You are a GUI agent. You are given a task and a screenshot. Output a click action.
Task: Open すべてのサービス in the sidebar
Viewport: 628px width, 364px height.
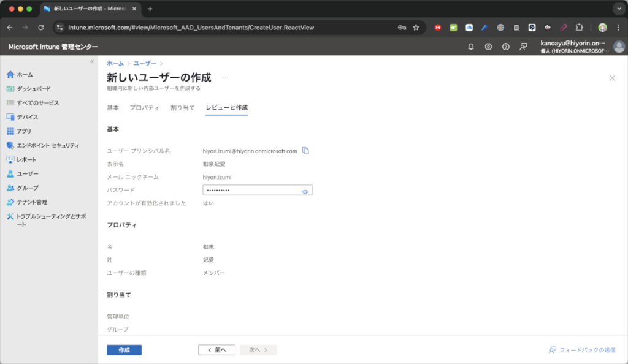(33, 103)
